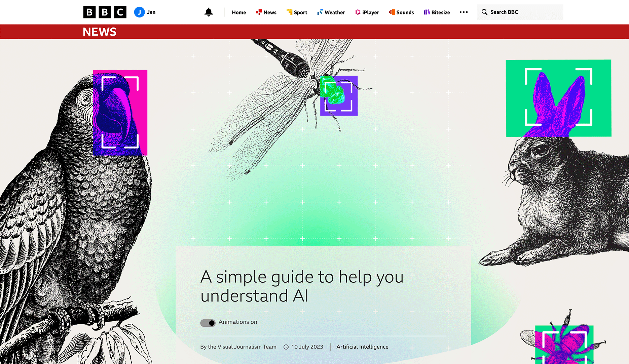Image resolution: width=629 pixels, height=364 pixels.
Task: Open Jen's account avatar
Action: point(139,12)
